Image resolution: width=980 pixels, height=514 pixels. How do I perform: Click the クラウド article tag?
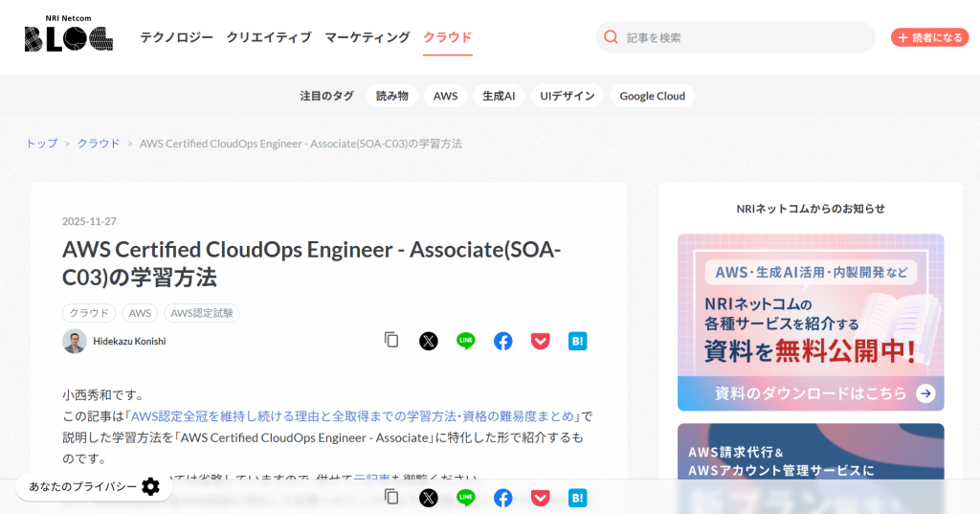[x=89, y=313]
